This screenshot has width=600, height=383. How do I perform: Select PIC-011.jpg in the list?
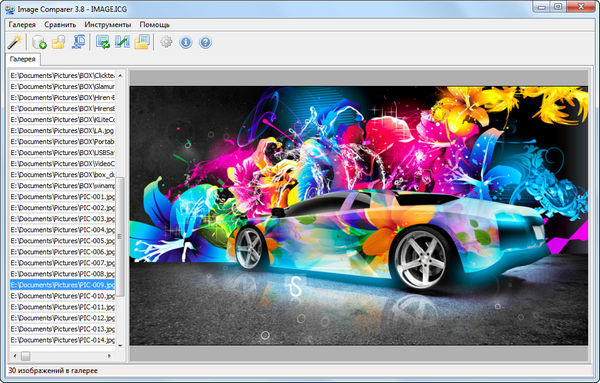62,307
